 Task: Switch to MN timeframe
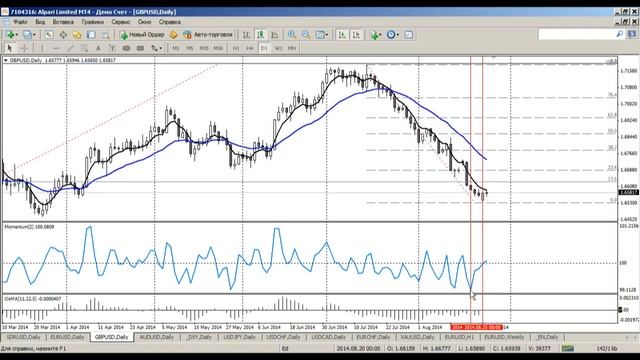[292, 48]
